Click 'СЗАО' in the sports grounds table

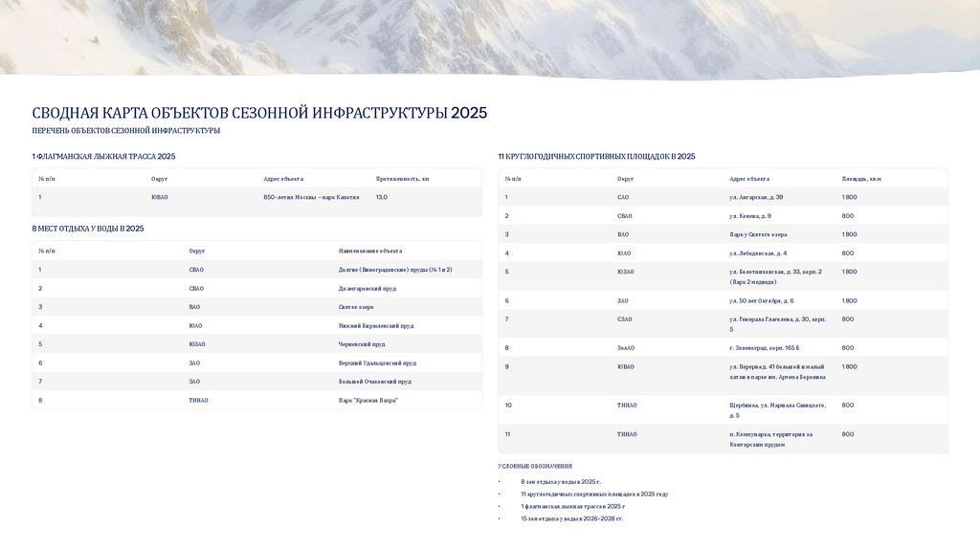[624, 319]
